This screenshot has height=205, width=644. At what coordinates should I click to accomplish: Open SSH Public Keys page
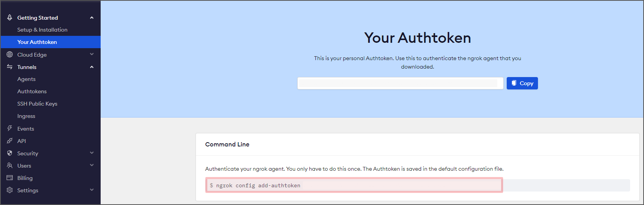click(37, 104)
